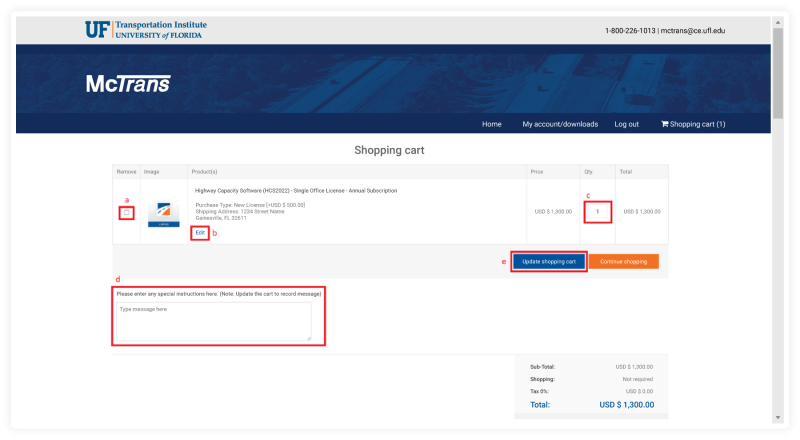Click the scrollbar up arrow

coord(777,19)
